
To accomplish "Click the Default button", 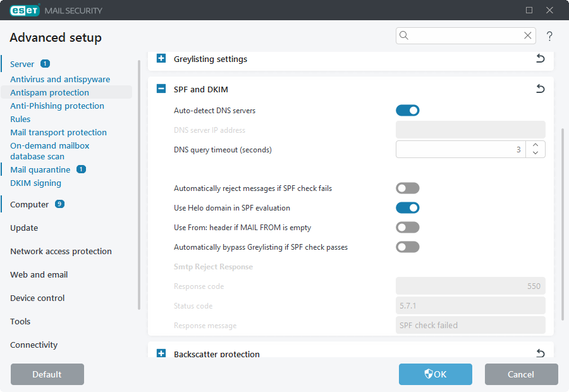I will pos(47,374).
